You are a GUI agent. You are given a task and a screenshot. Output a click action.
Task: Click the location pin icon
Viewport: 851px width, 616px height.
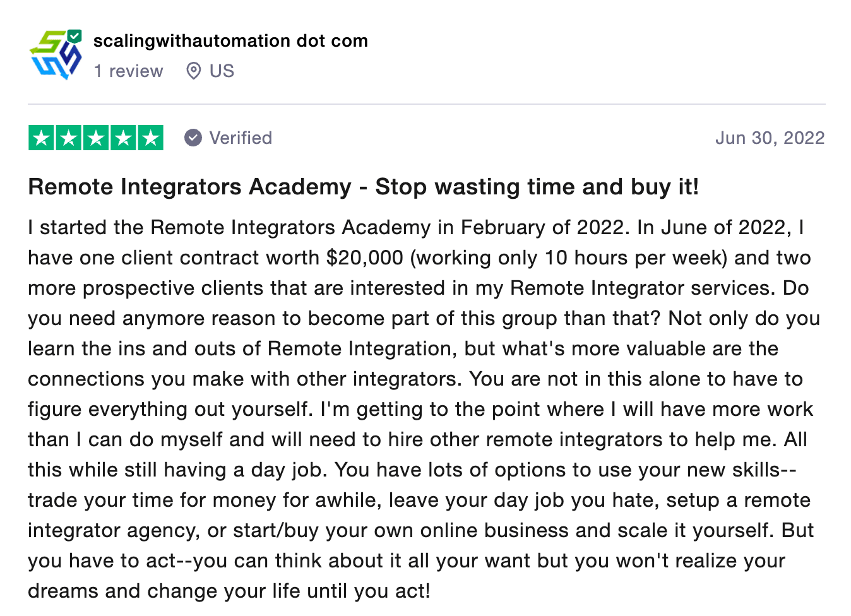pyautogui.click(x=194, y=71)
